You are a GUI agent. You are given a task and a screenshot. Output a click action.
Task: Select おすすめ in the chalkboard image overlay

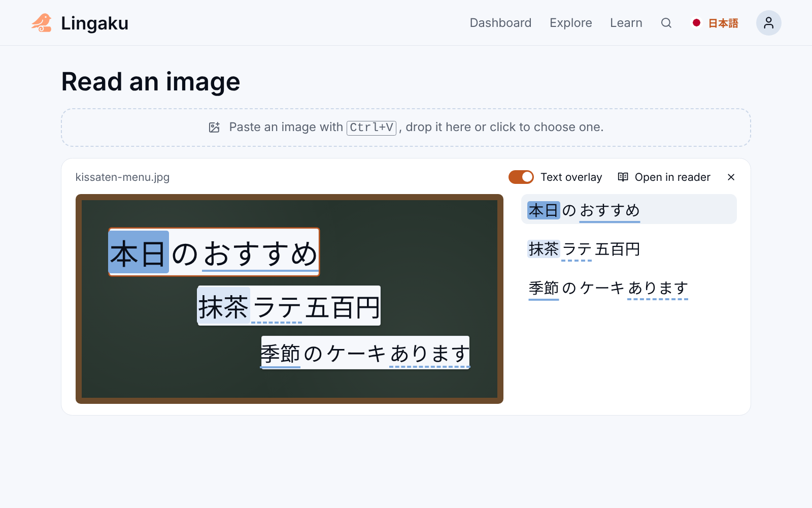pos(260,253)
